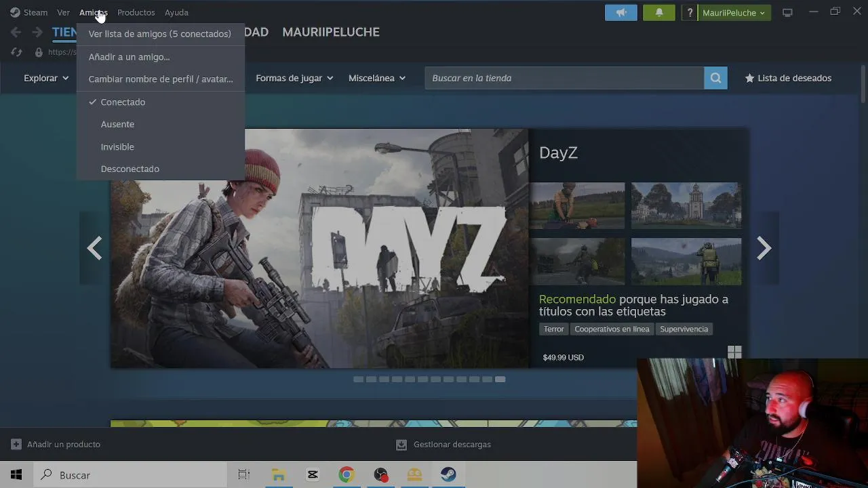Click the Supervivencia tag
Image resolution: width=868 pixels, height=488 pixels.
pyautogui.click(x=684, y=329)
